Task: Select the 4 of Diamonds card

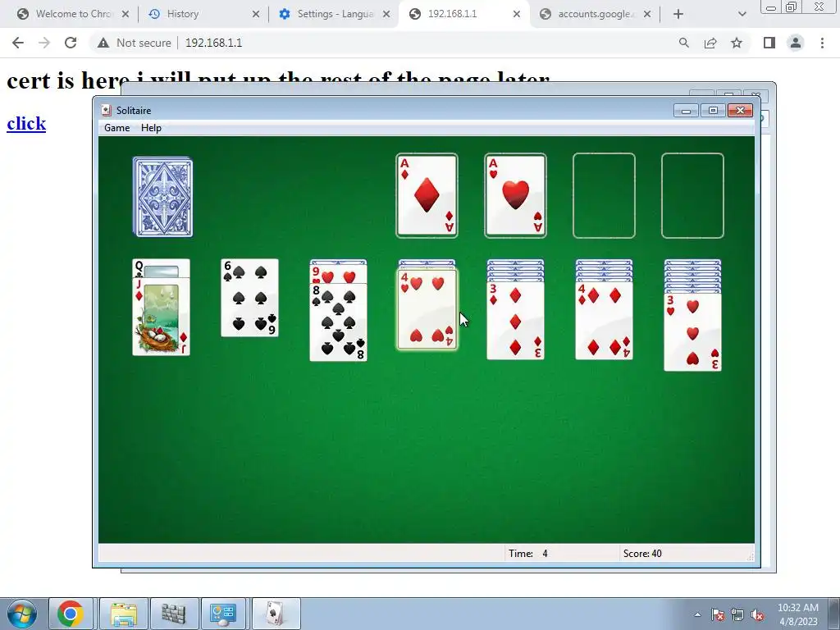Action: [x=604, y=321]
